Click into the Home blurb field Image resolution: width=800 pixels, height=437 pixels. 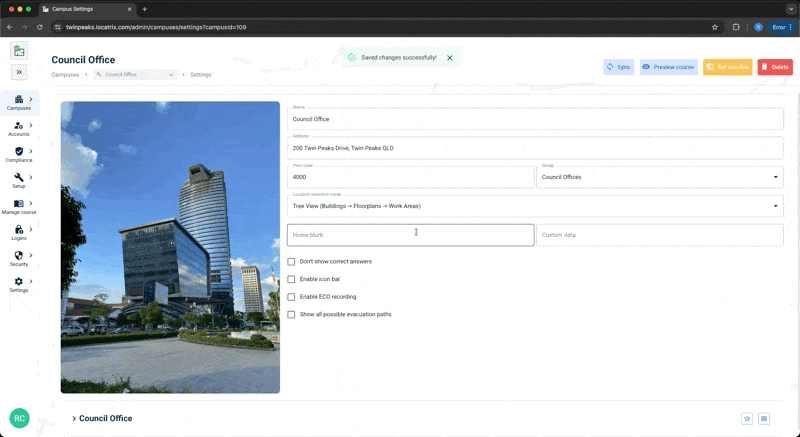pyautogui.click(x=411, y=235)
